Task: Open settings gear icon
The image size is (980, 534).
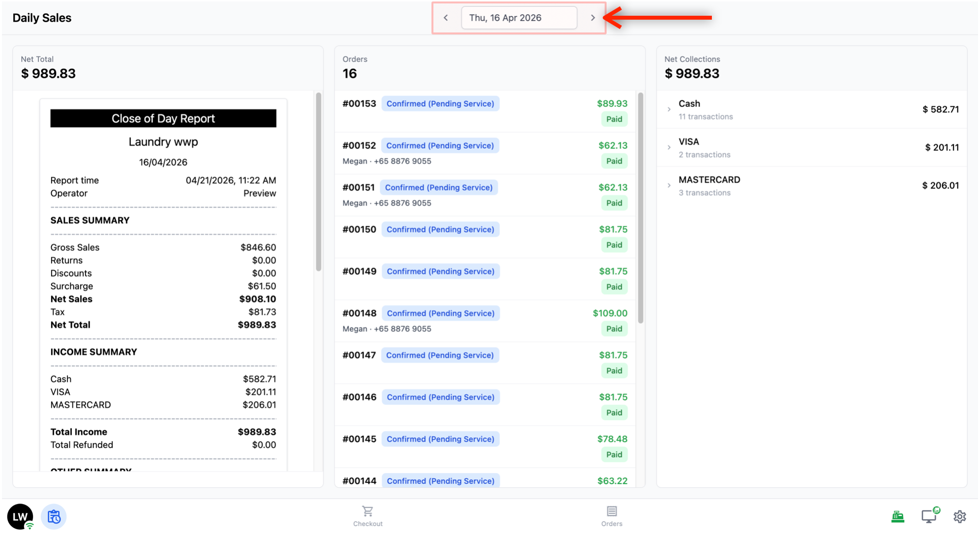Action: pyautogui.click(x=960, y=516)
